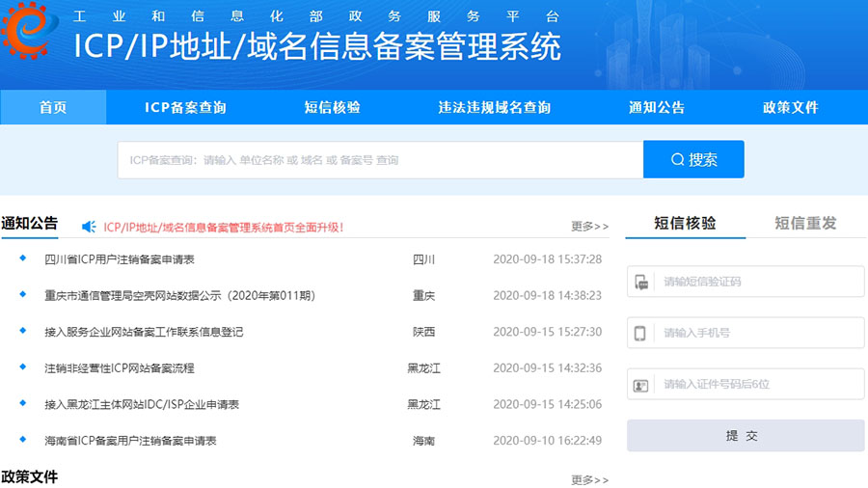The width and height of the screenshot is (868, 488).
Task: Open the 通知公告 navigation item
Action: (x=657, y=107)
